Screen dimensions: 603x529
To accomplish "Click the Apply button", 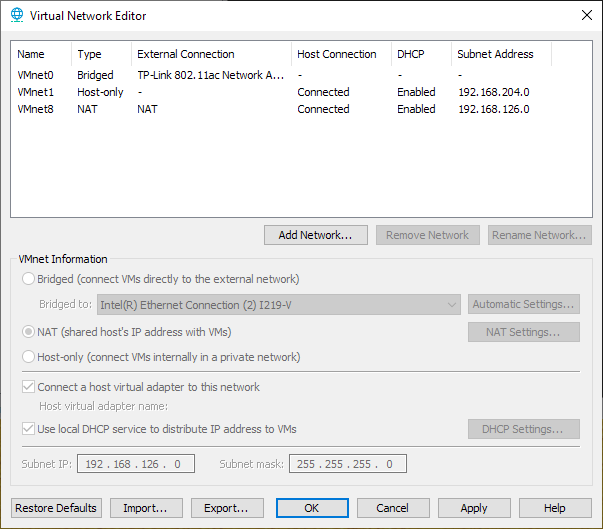I will [x=474, y=508].
